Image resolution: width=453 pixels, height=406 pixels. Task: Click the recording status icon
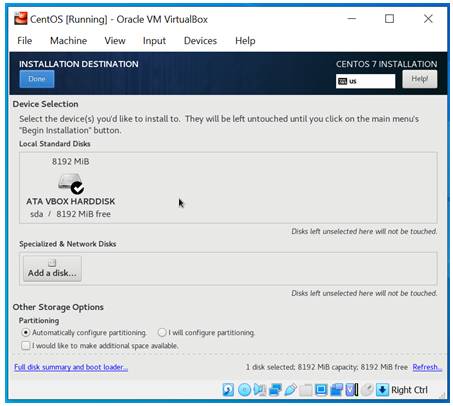[x=336, y=390]
